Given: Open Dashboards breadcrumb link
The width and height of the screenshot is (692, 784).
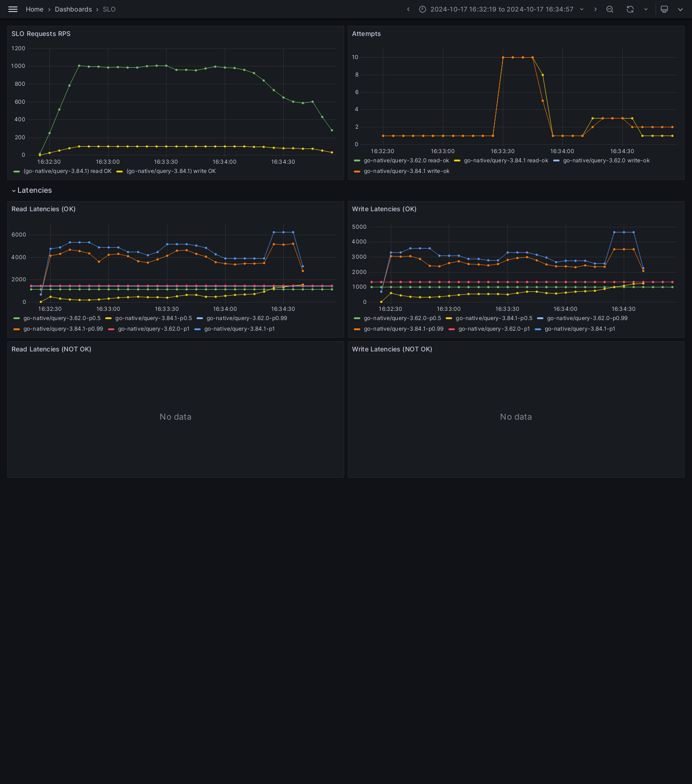Looking at the screenshot, I should coord(73,9).
